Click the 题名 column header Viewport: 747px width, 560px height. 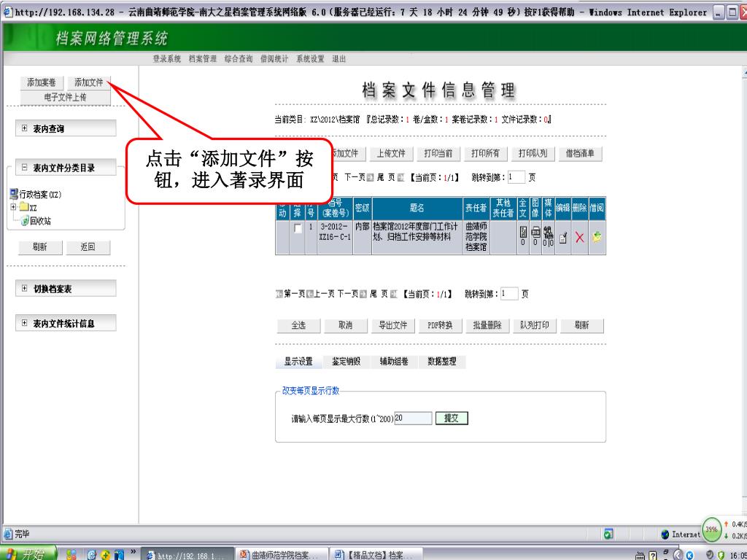(417, 208)
